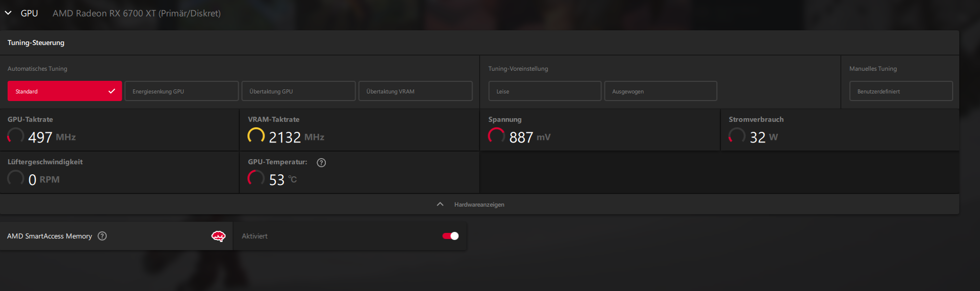980x291 pixels.
Task: Click the 2132 MHz VRAM clock value
Action: [x=296, y=137]
